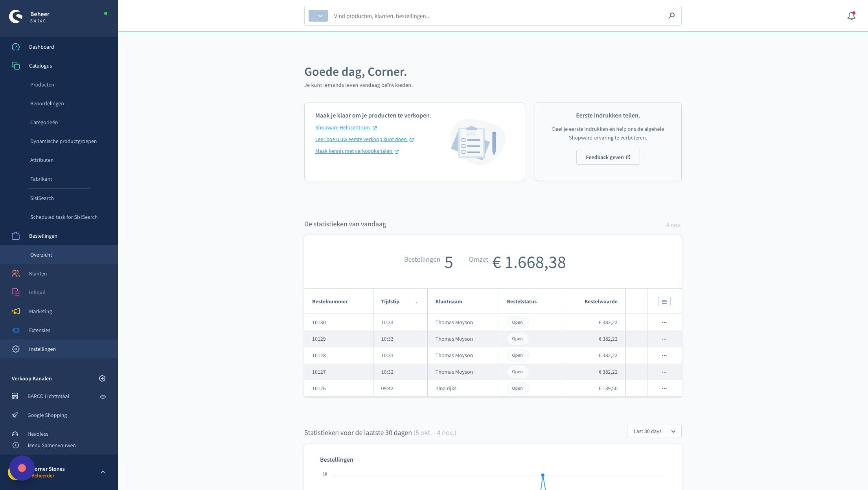This screenshot has width=868, height=490.
Task: Click the Catalogus copy icon
Action: tap(16, 66)
